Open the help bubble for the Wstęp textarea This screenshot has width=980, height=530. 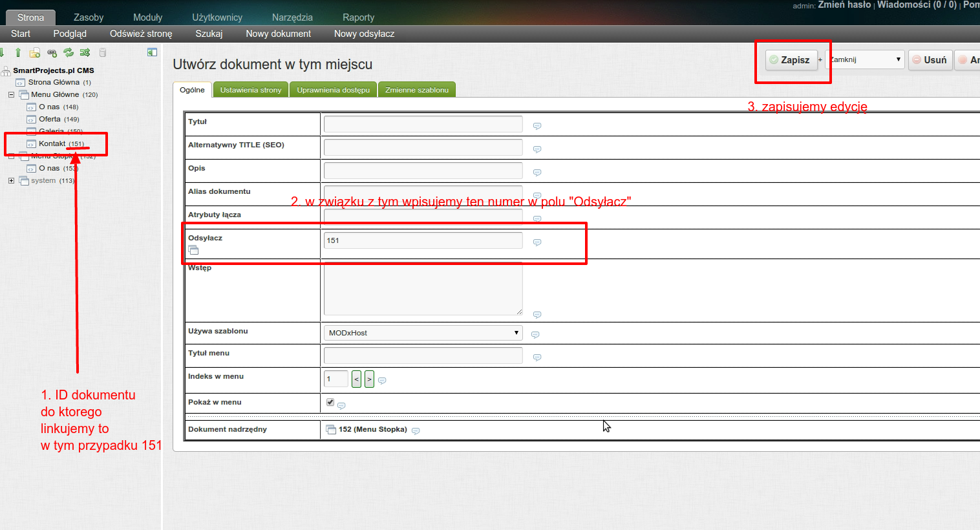tap(537, 315)
